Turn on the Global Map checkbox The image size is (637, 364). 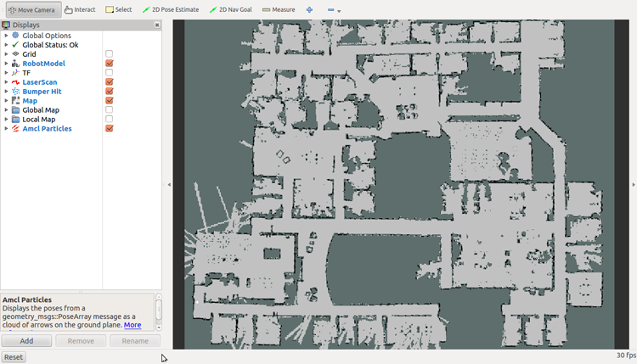click(110, 110)
